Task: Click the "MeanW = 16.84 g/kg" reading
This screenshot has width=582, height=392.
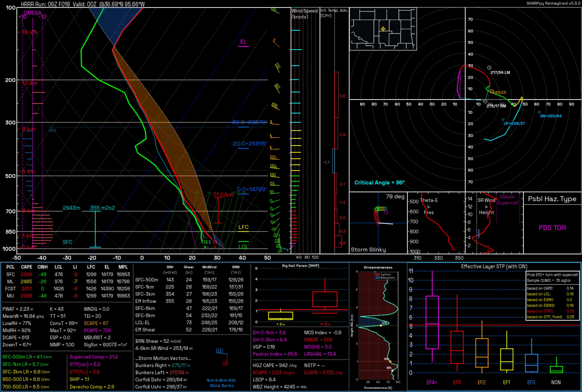Action: tap(23, 316)
